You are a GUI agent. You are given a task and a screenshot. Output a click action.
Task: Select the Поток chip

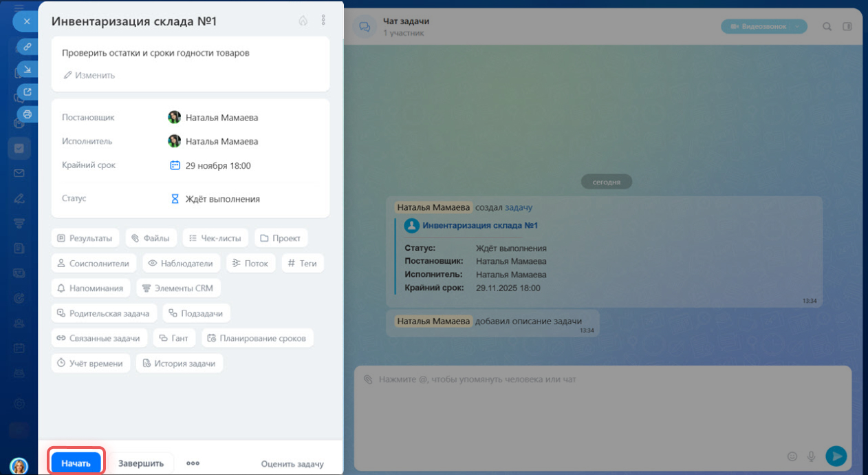[x=251, y=263]
